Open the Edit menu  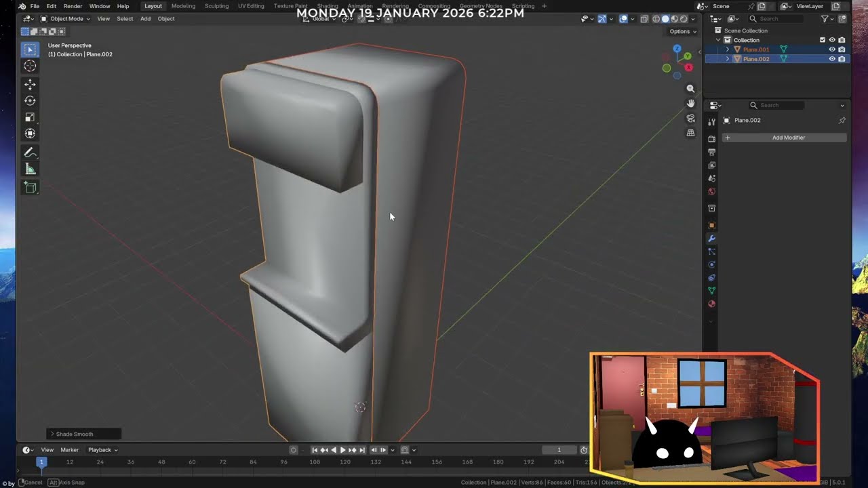coord(52,6)
